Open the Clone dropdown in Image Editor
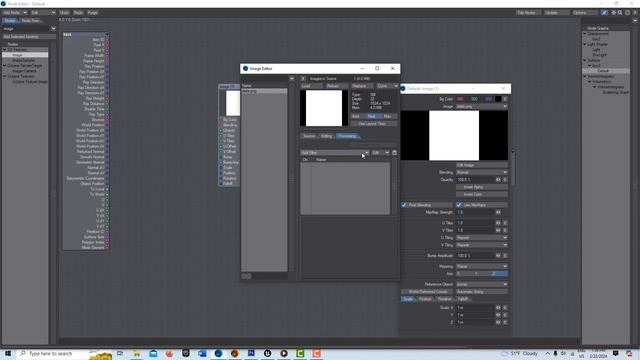 (387, 86)
